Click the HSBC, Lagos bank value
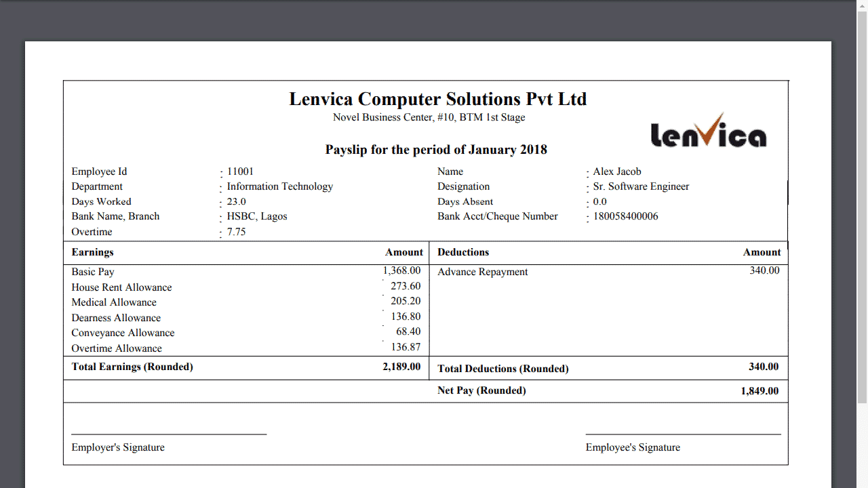 257,216
